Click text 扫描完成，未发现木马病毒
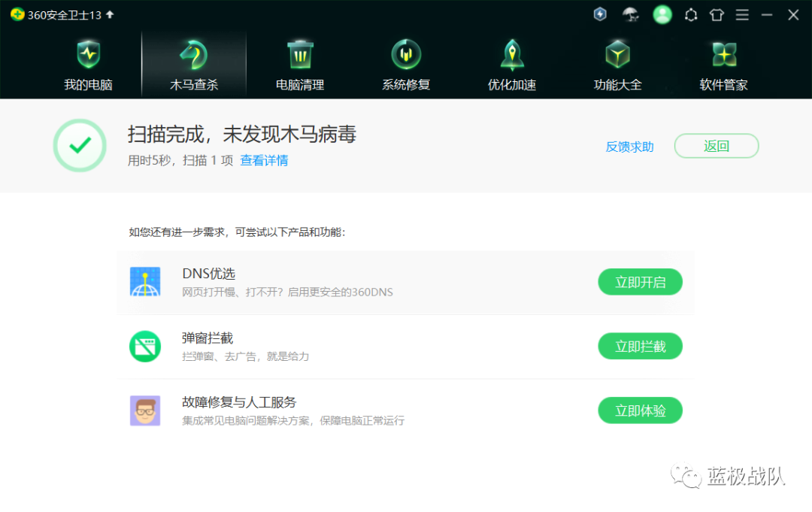 point(242,135)
